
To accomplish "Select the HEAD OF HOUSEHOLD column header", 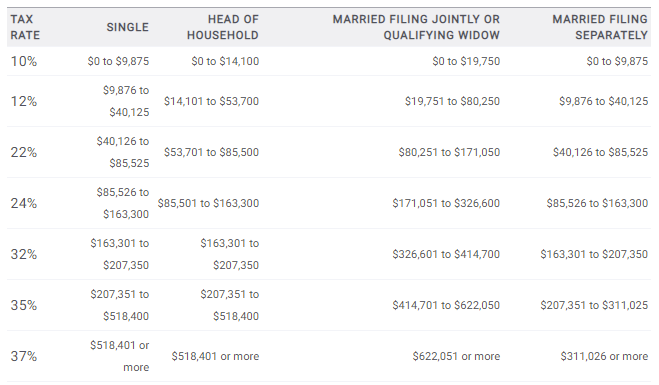I will [x=223, y=27].
